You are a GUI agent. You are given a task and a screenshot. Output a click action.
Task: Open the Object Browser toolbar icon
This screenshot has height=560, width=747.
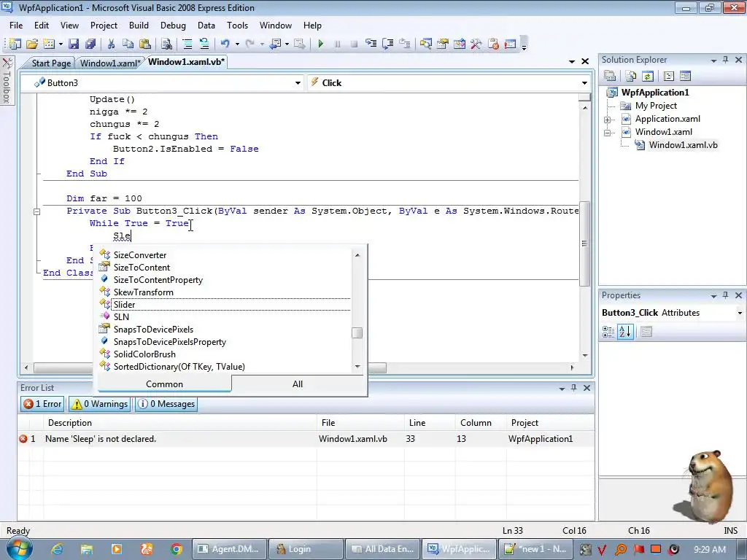(x=460, y=44)
